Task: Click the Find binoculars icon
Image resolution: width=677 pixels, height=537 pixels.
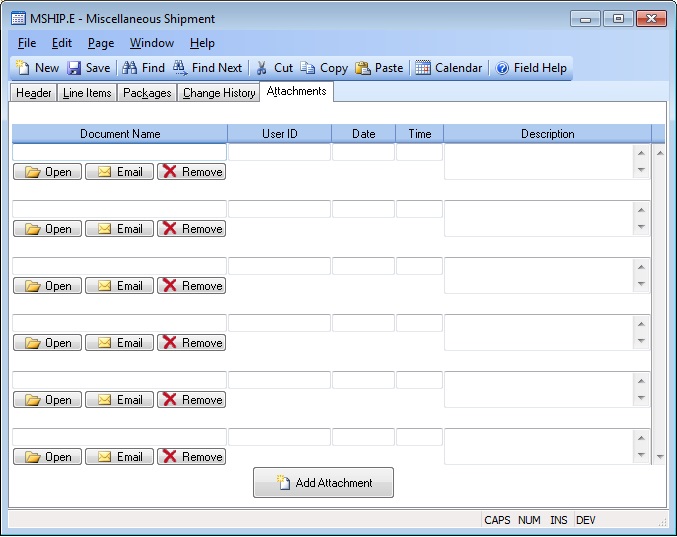Action: (x=129, y=68)
